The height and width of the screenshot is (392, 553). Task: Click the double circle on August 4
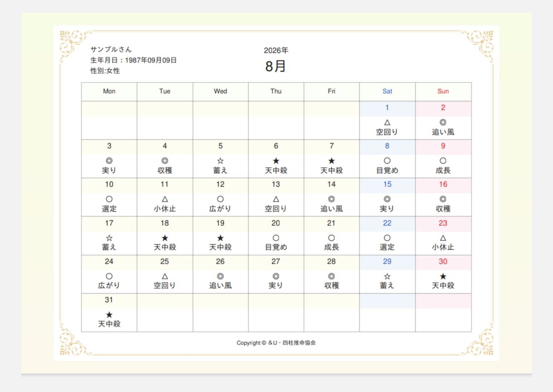click(x=165, y=161)
